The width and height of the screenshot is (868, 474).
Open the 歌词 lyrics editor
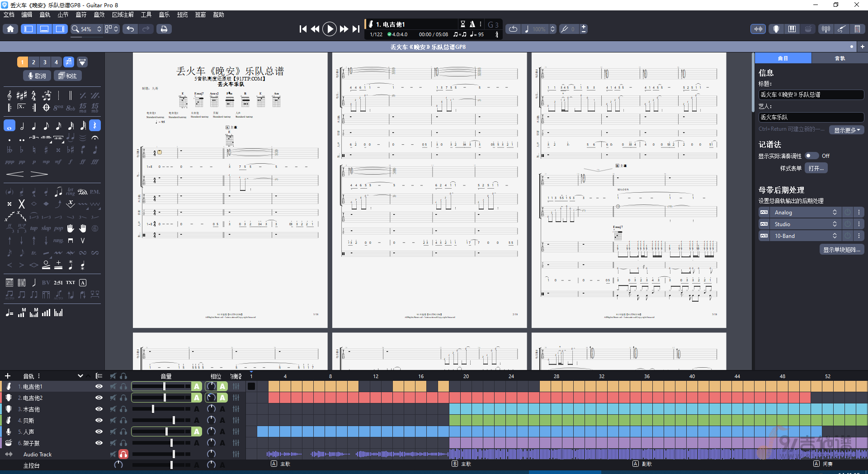tap(37, 76)
